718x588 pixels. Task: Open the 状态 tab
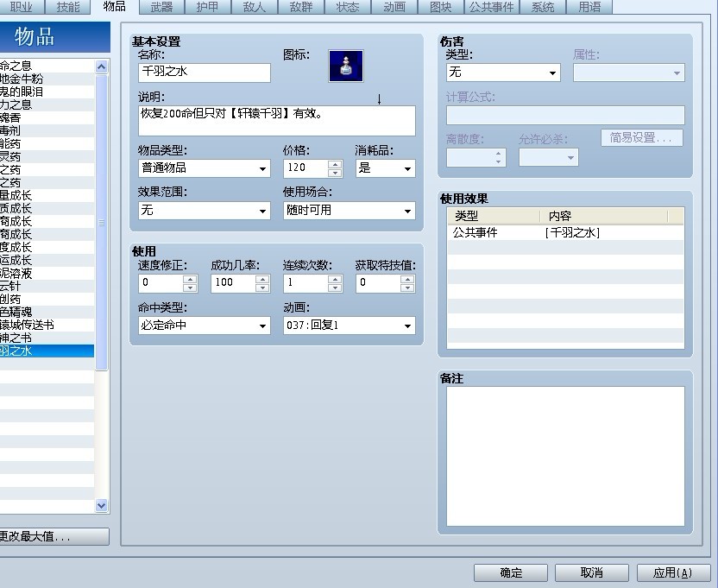348,7
